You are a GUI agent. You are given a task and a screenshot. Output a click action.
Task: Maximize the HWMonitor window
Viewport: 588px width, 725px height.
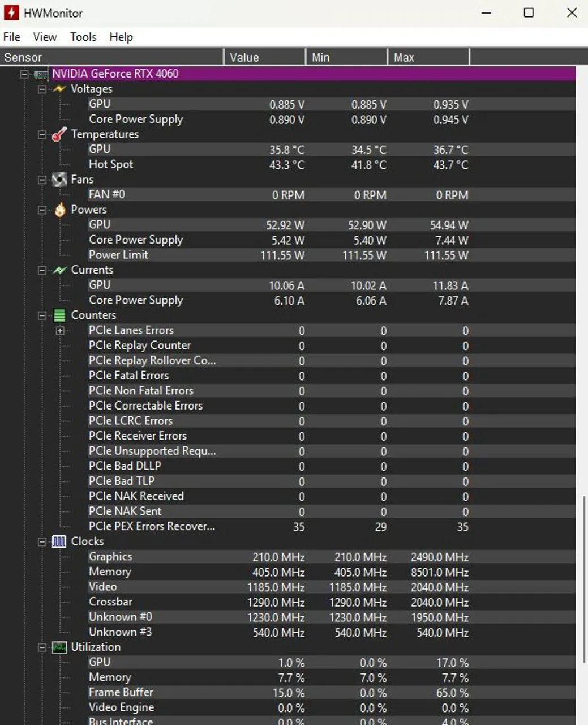tap(529, 12)
